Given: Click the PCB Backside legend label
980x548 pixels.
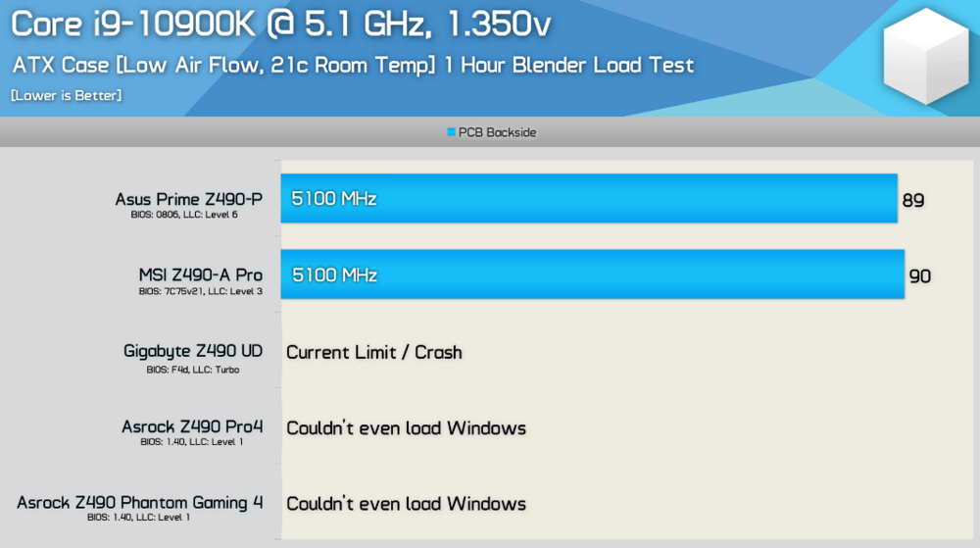Looking at the screenshot, I should tap(498, 132).
